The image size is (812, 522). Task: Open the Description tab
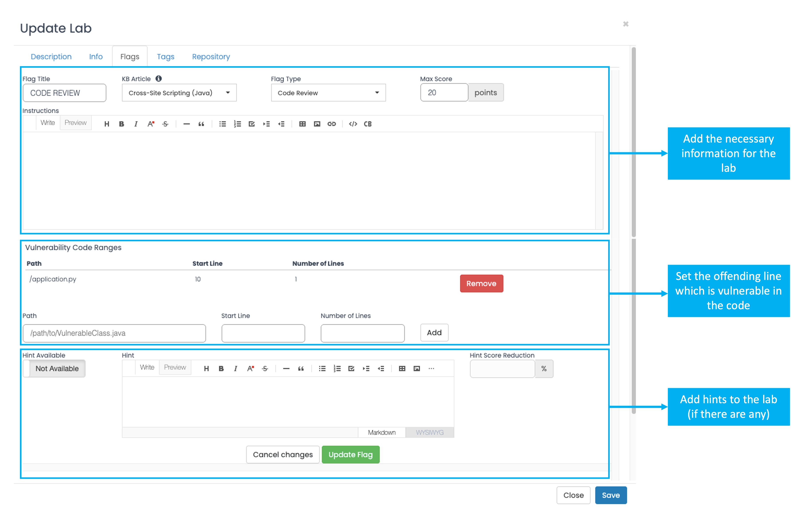click(x=51, y=57)
